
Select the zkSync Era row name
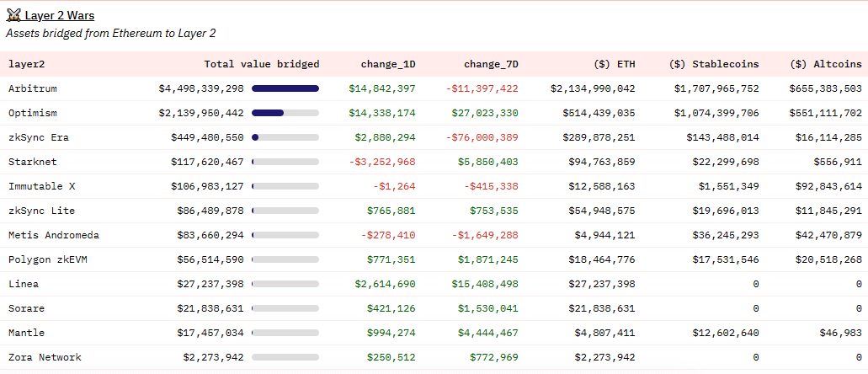(39, 137)
